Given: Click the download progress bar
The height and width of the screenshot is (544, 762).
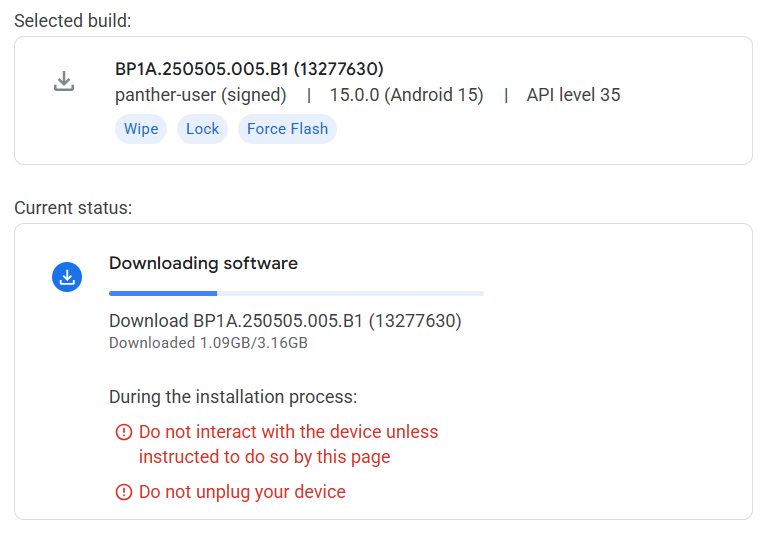Looking at the screenshot, I should [x=296, y=293].
